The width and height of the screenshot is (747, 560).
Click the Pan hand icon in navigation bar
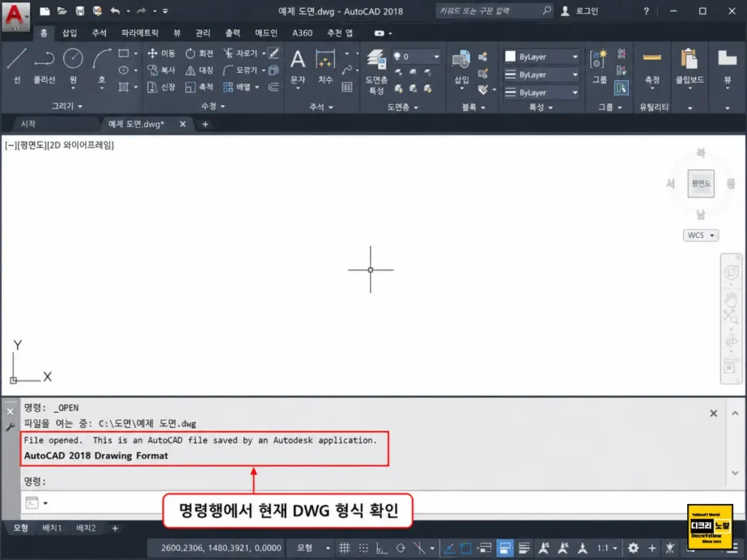(731, 300)
